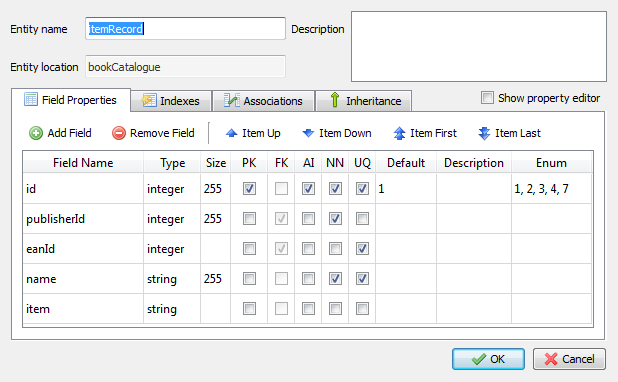Switch to the Associations tab
This screenshot has height=382, width=618.
pos(263,101)
